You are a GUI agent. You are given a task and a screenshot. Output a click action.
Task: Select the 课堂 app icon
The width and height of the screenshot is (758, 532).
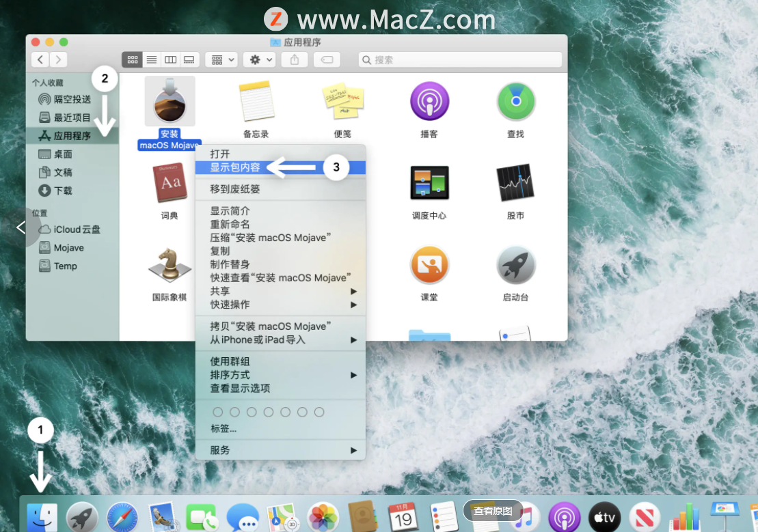point(429,264)
